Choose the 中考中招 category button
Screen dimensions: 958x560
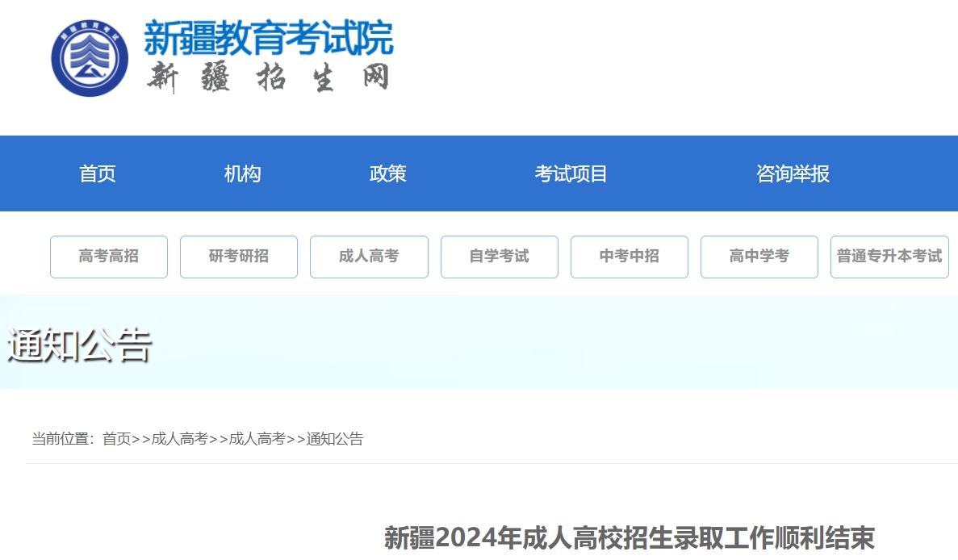pos(629,257)
